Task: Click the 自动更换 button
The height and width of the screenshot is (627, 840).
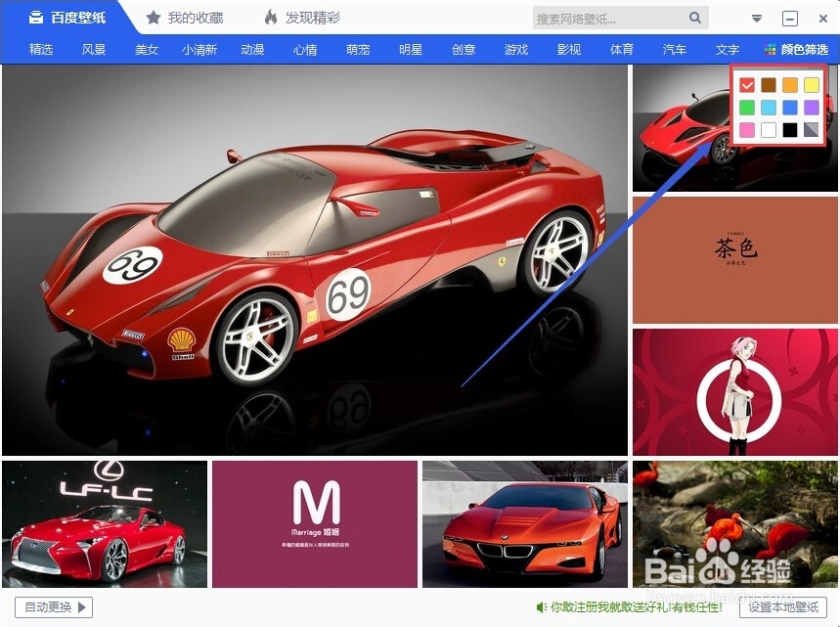Action: click(54, 607)
